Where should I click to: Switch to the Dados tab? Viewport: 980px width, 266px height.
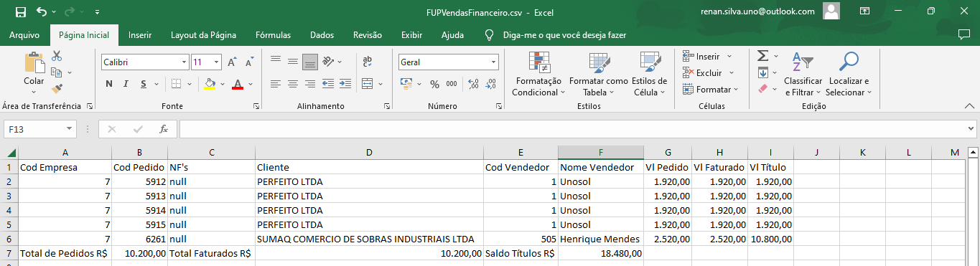click(322, 35)
